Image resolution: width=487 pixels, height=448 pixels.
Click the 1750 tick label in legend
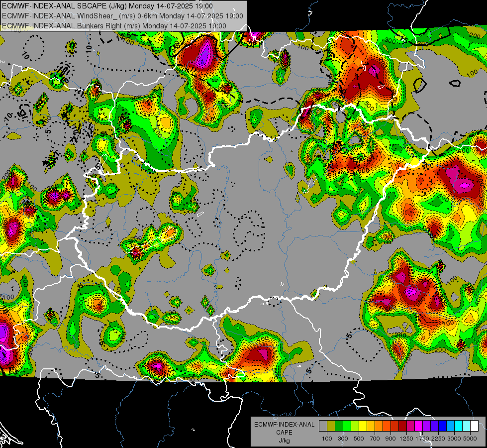pos(422,439)
